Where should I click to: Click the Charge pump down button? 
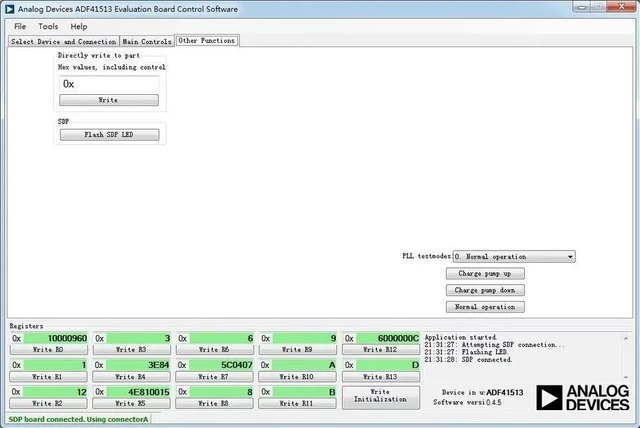(485, 290)
